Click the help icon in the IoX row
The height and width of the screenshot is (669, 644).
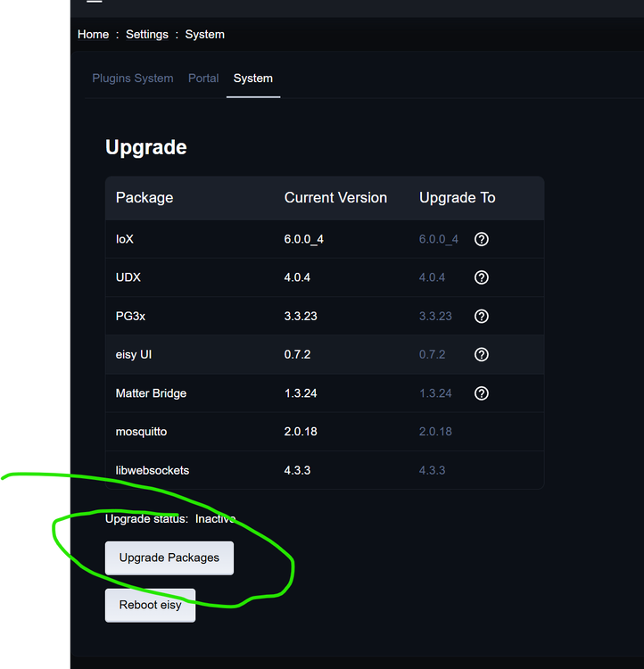[x=482, y=239]
